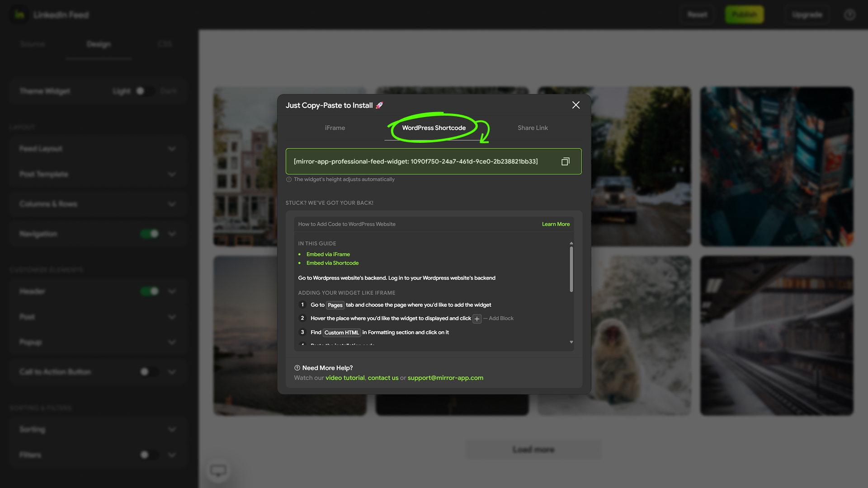Viewport: 868px width, 488px height.
Task: Open the help question-mark icon top right
Action: (x=849, y=14)
